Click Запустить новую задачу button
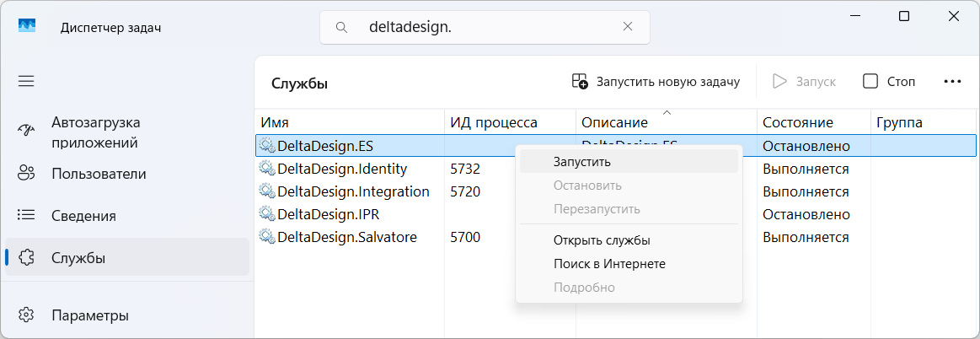Image resolution: width=980 pixels, height=339 pixels. click(x=656, y=81)
